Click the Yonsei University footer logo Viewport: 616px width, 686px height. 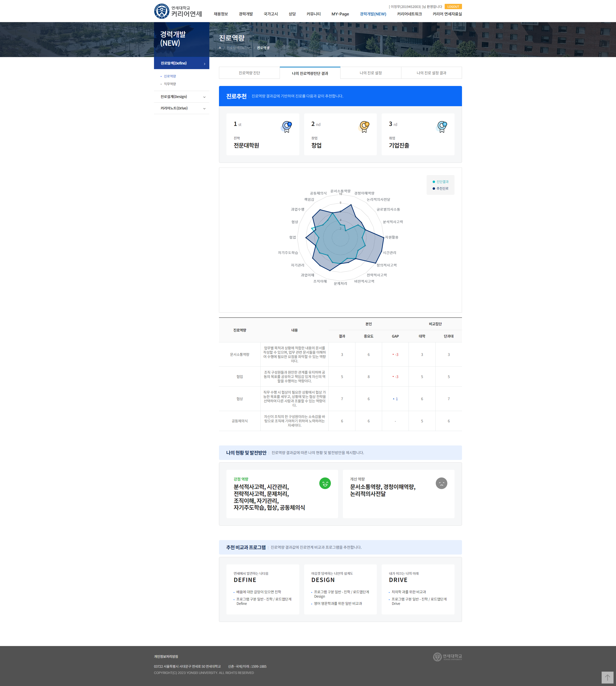[x=447, y=657]
